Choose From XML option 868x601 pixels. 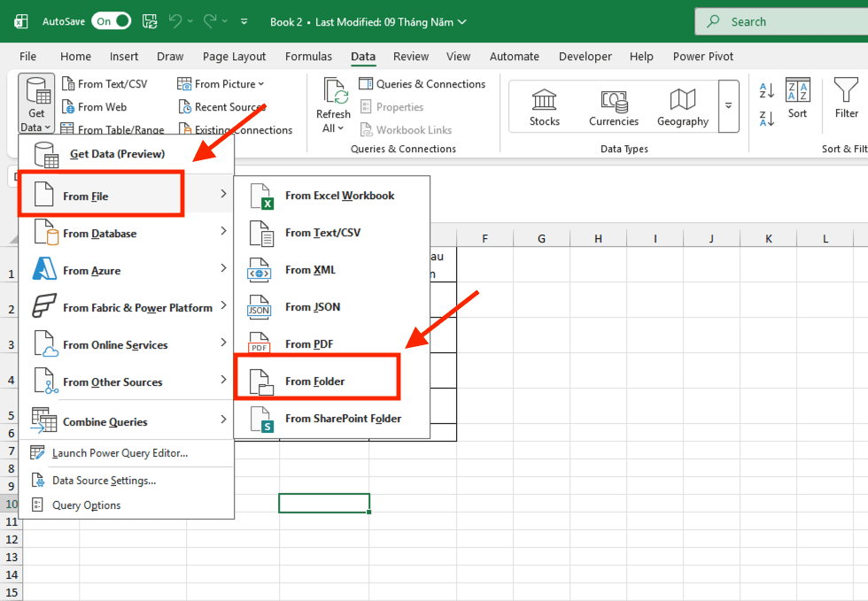pyautogui.click(x=331, y=269)
